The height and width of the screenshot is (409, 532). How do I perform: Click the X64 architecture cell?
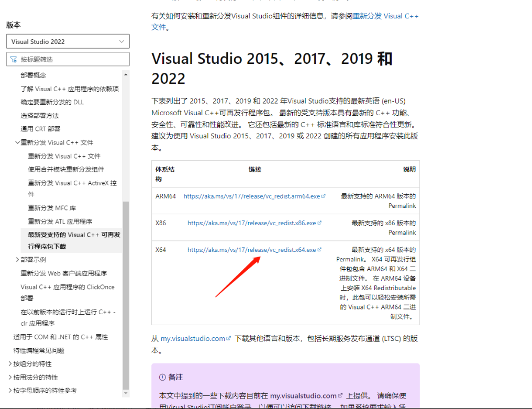pos(160,250)
